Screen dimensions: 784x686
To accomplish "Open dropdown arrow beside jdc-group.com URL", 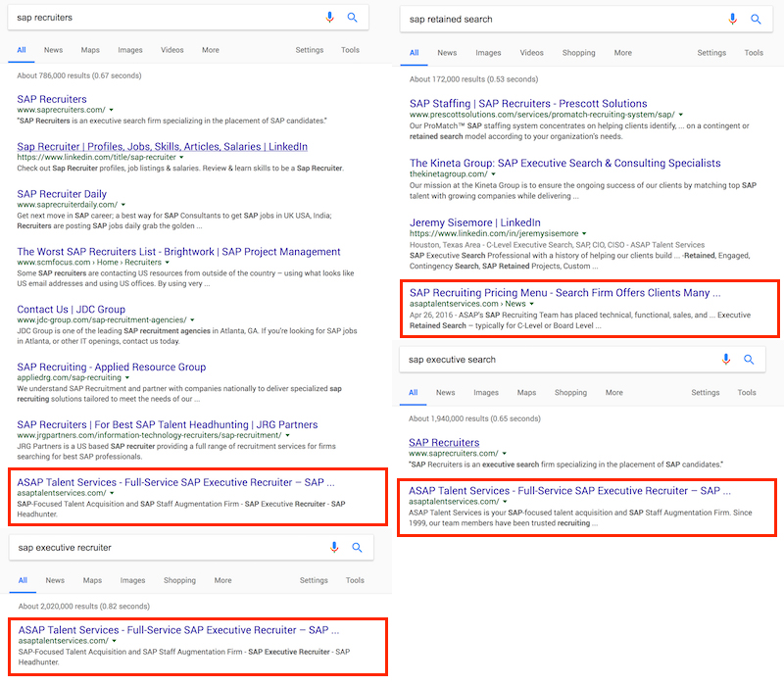I will 192,320.
